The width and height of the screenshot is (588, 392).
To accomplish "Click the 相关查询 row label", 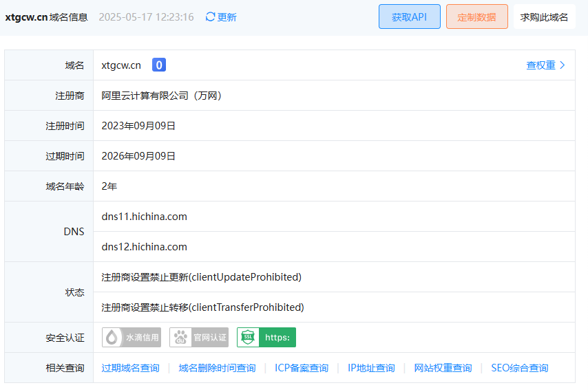I will click(x=65, y=368).
